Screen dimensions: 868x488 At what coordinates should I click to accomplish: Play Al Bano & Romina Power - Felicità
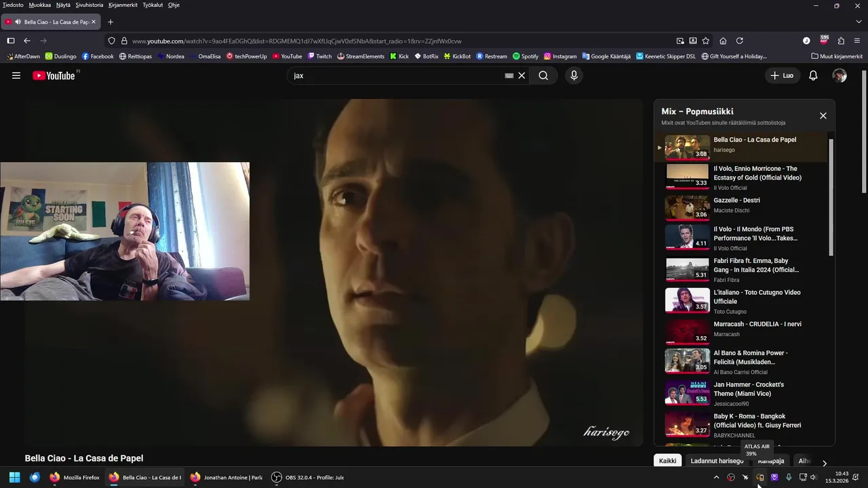coord(741,361)
